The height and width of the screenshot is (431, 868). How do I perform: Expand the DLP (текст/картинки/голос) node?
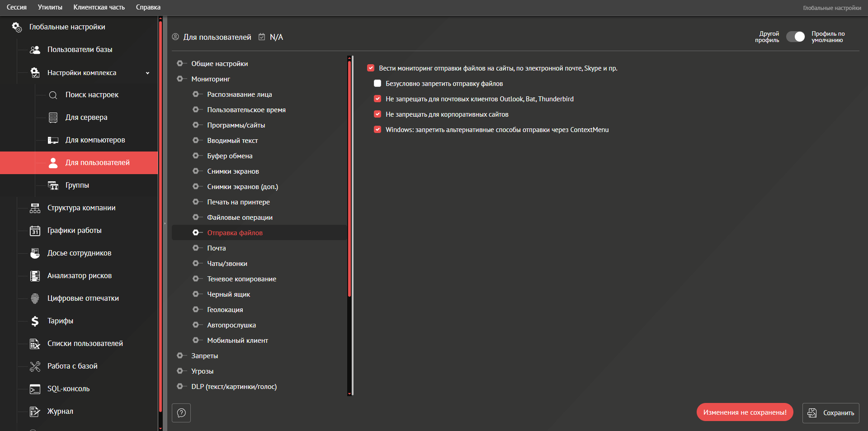(x=180, y=387)
